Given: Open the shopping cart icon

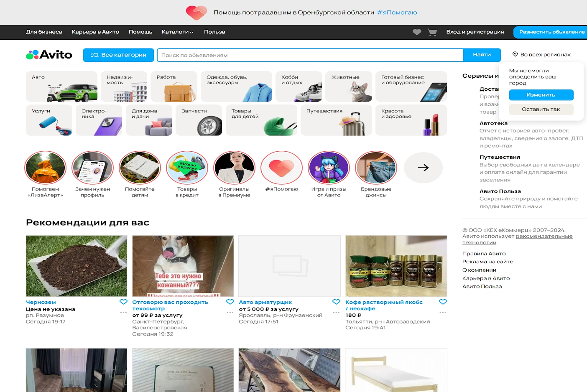Looking at the screenshot, I should coord(433,32).
